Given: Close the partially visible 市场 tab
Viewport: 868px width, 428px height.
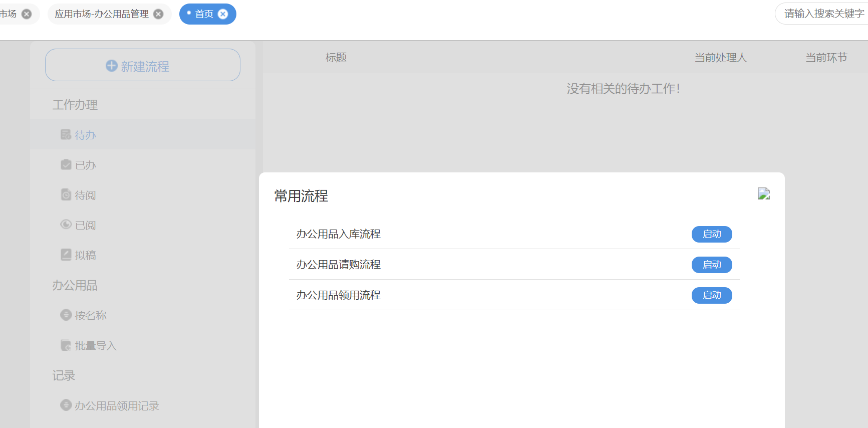Looking at the screenshot, I should click(x=27, y=14).
